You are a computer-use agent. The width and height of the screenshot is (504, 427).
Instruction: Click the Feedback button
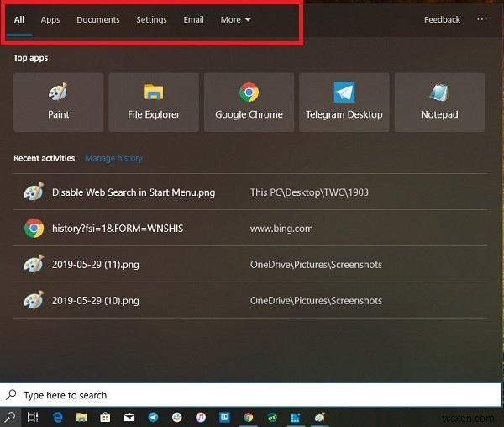442,20
